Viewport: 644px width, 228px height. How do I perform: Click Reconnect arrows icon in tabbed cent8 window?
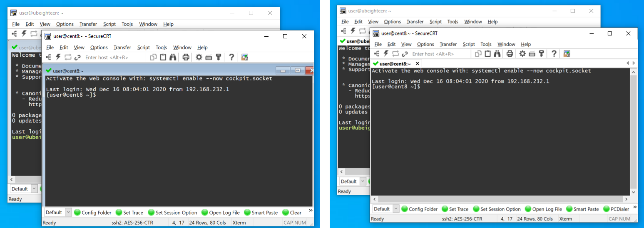[395, 54]
